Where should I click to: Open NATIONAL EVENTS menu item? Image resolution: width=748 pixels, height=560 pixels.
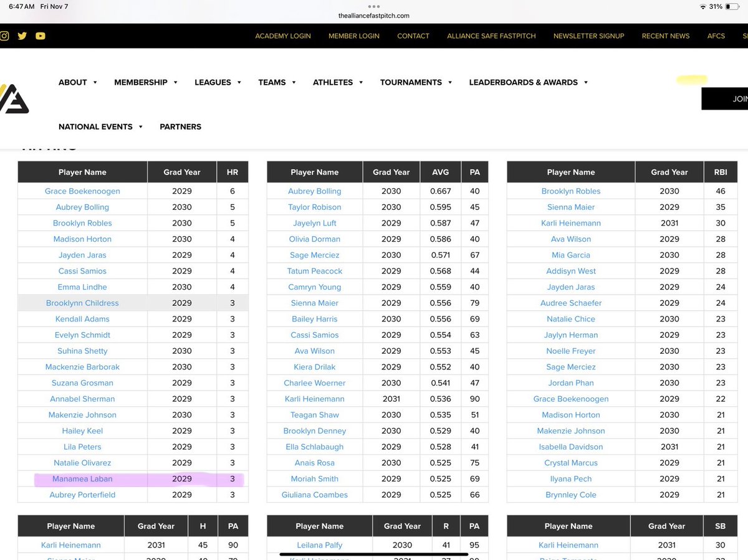pos(95,126)
